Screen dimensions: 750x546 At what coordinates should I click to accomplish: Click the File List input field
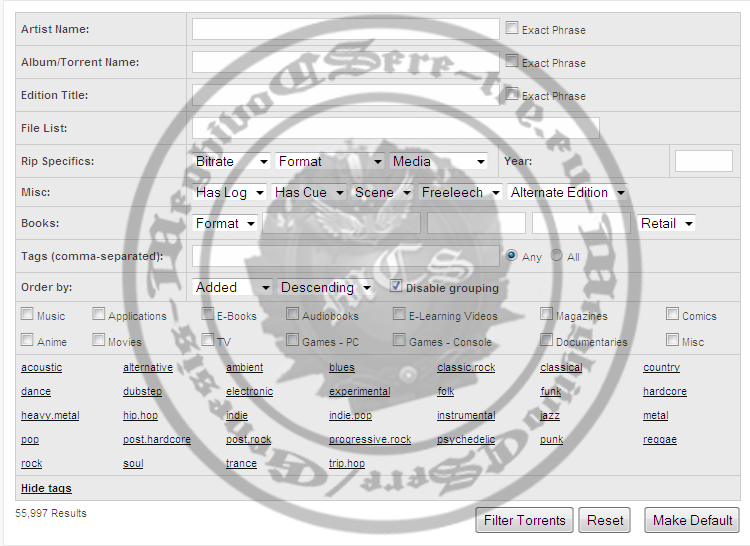pos(396,128)
